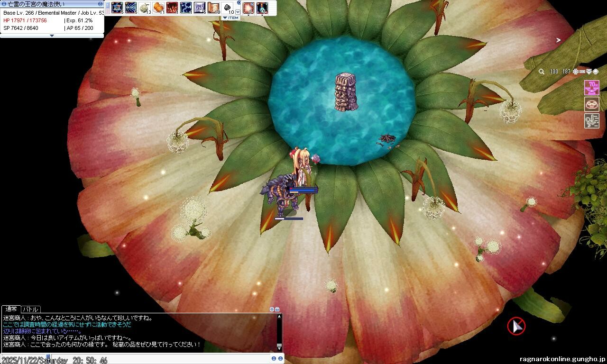Expand the hotbar small dropdown arrow
Screen dimensions: 607x364
(x=238, y=12)
